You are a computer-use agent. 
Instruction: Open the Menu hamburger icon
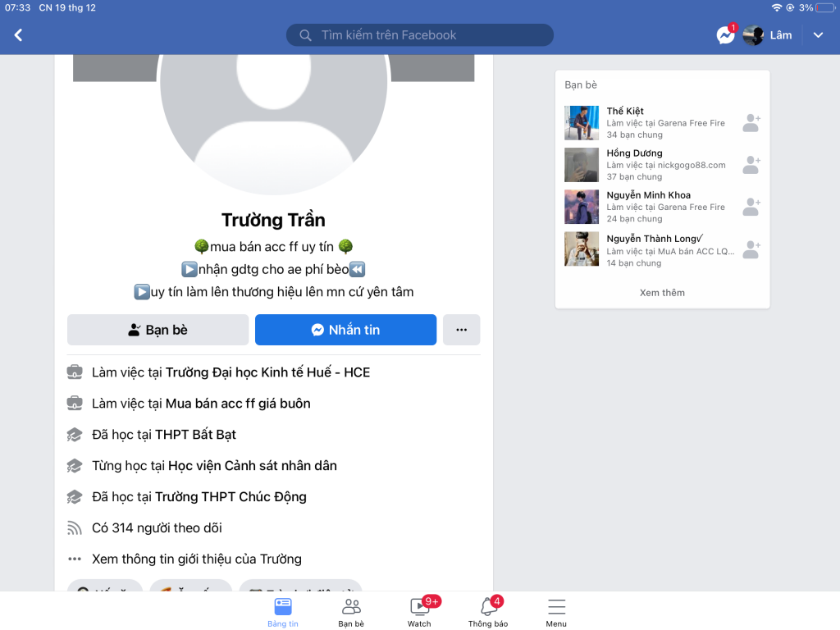[556, 612]
